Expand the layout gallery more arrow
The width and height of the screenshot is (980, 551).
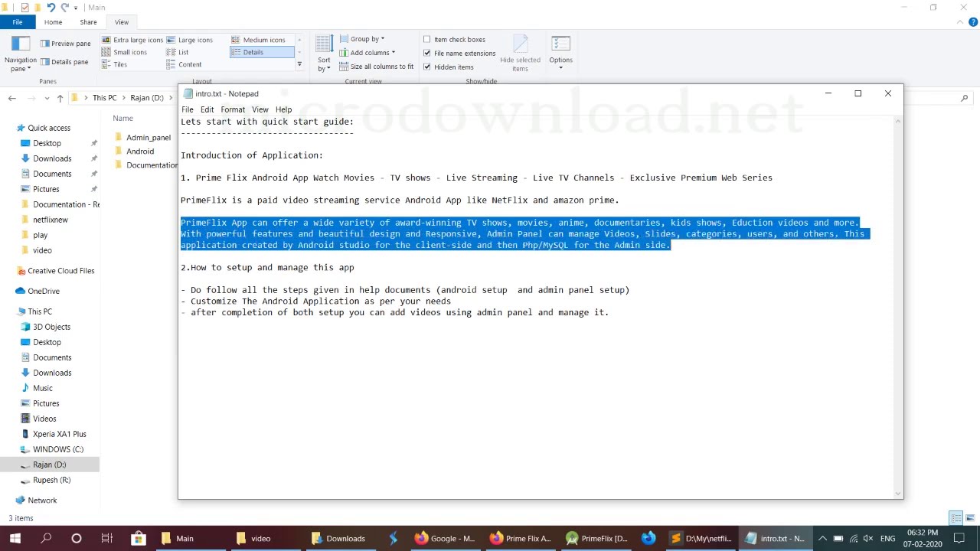click(x=299, y=65)
